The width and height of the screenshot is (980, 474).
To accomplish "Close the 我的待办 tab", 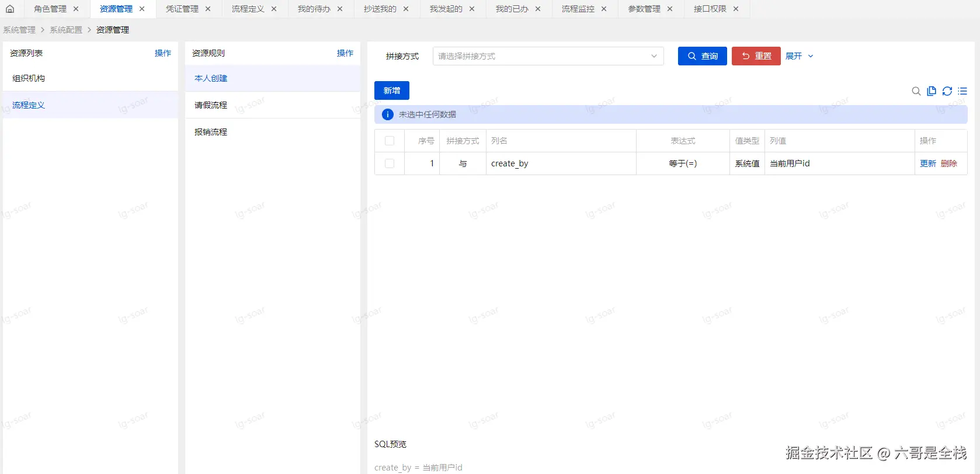I will [x=340, y=9].
